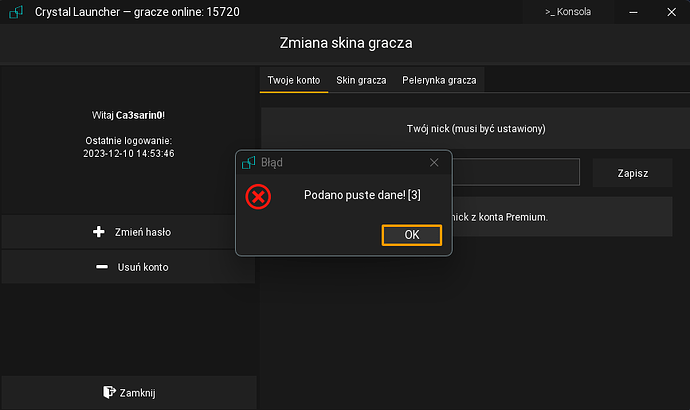The image size is (690, 410).
Task: Save the nick with Zapisz button
Action: click(x=632, y=173)
